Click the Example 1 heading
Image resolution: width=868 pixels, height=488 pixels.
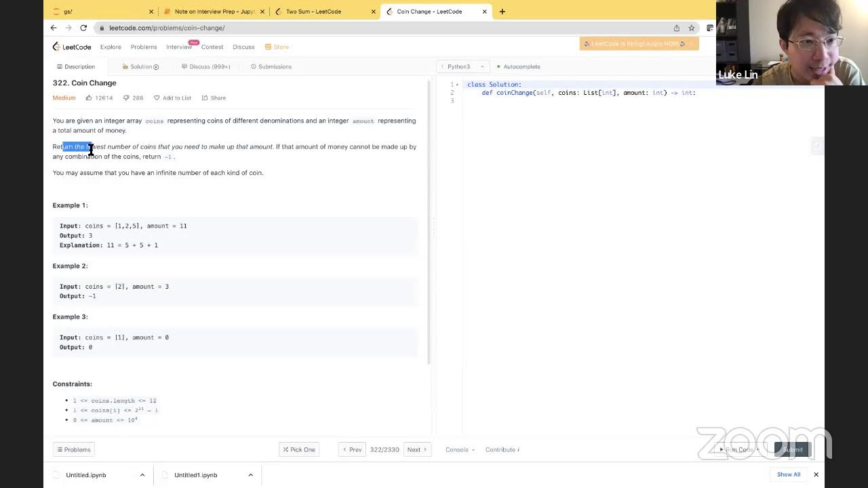pos(71,205)
